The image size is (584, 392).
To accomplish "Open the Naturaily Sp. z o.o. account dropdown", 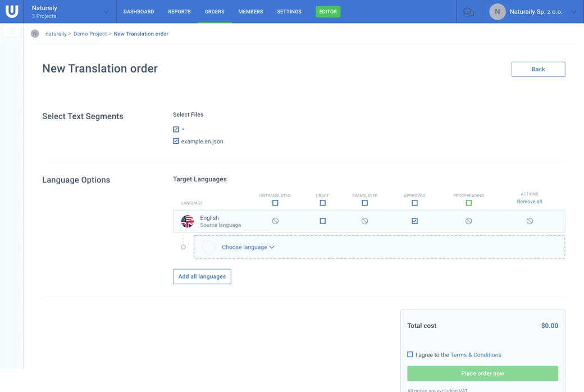I will [x=573, y=12].
